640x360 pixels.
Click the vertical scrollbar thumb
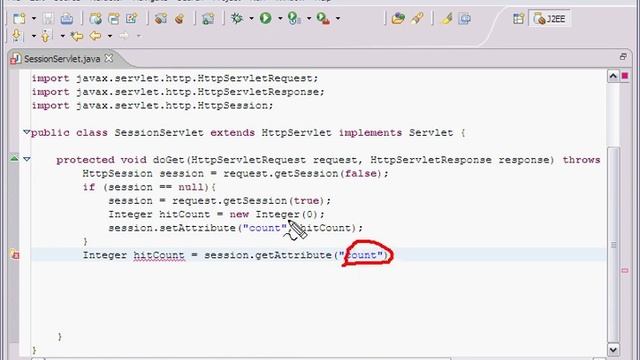(x=613, y=245)
